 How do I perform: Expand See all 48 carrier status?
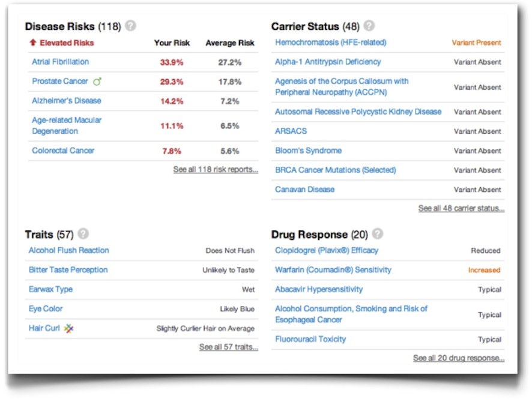click(461, 209)
